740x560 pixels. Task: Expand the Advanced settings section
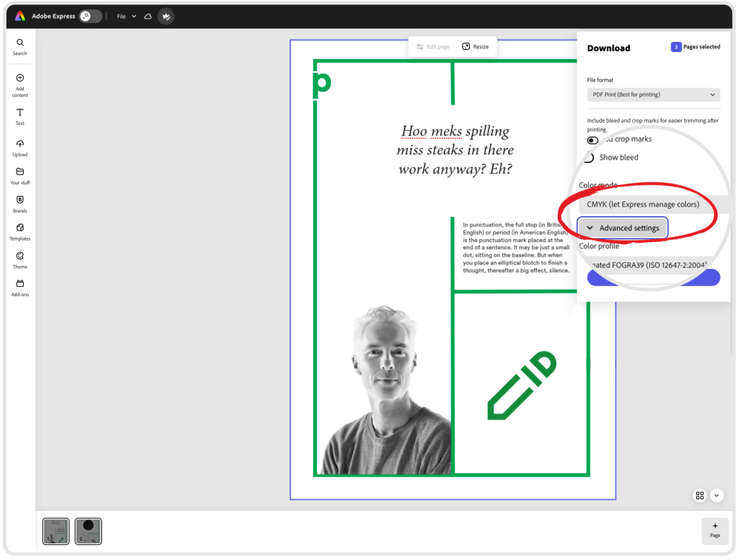coord(622,228)
